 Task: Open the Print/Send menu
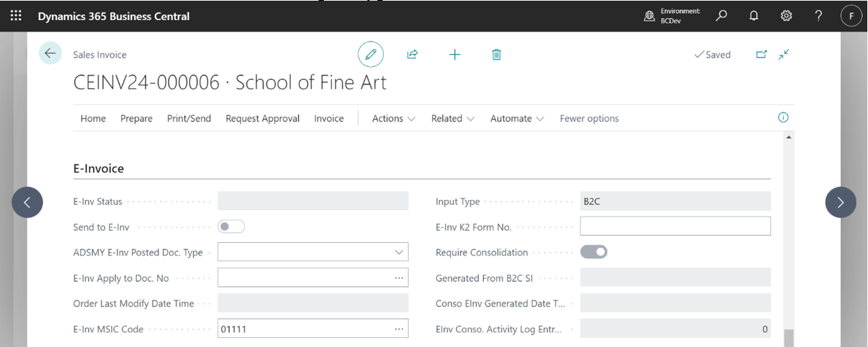(189, 119)
